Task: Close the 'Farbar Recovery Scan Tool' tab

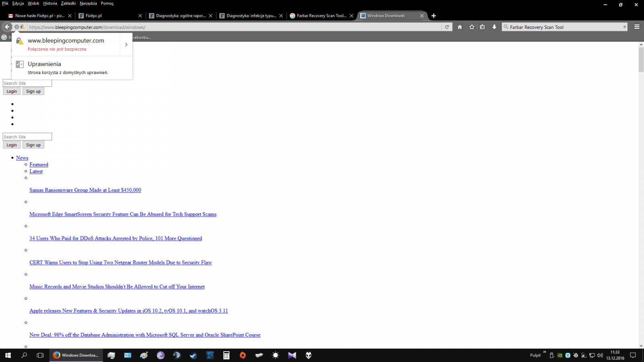Action: 351,16
